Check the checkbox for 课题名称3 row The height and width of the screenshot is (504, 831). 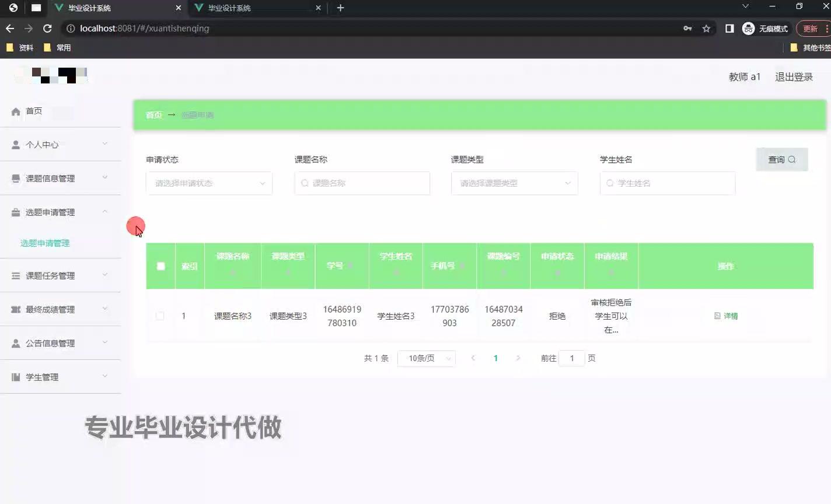(160, 316)
